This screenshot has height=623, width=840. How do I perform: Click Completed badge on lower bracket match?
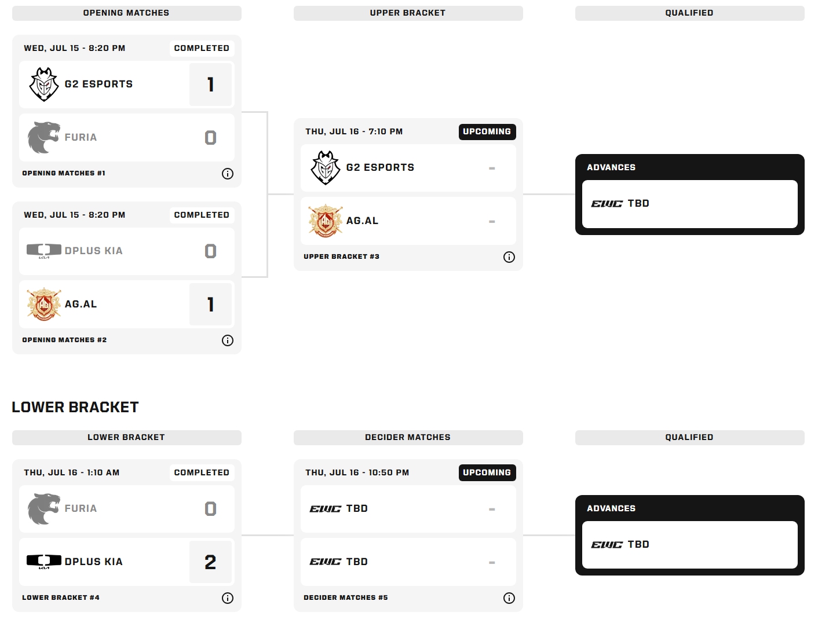[202, 473]
